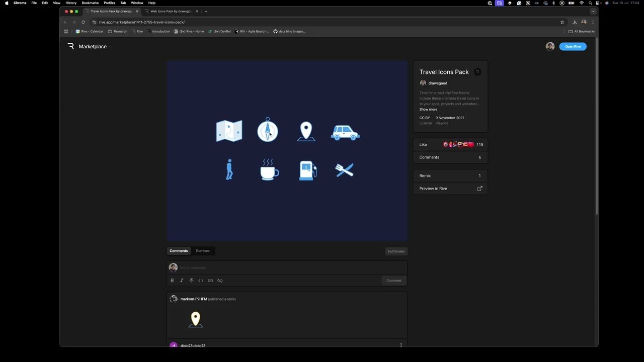Open the Research bookmarks folder

coord(117,31)
